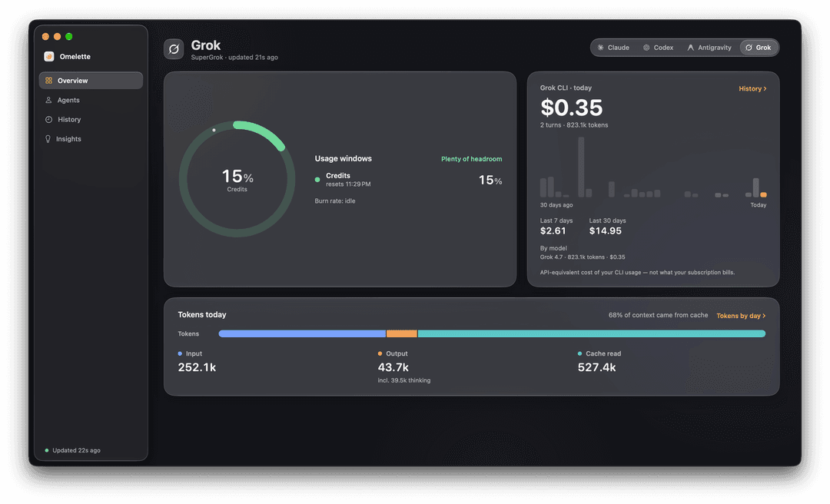
Task: Click the Last 30 days $14.95 value
Action: click(606, 230)
